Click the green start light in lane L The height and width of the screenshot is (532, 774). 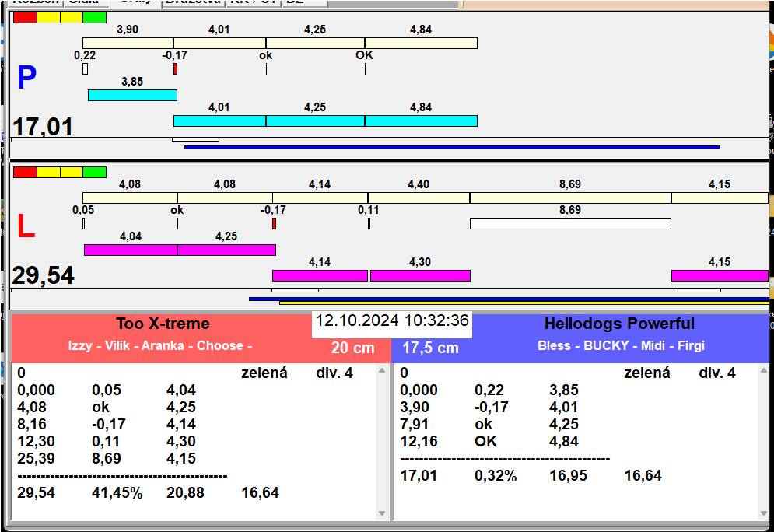94,172
